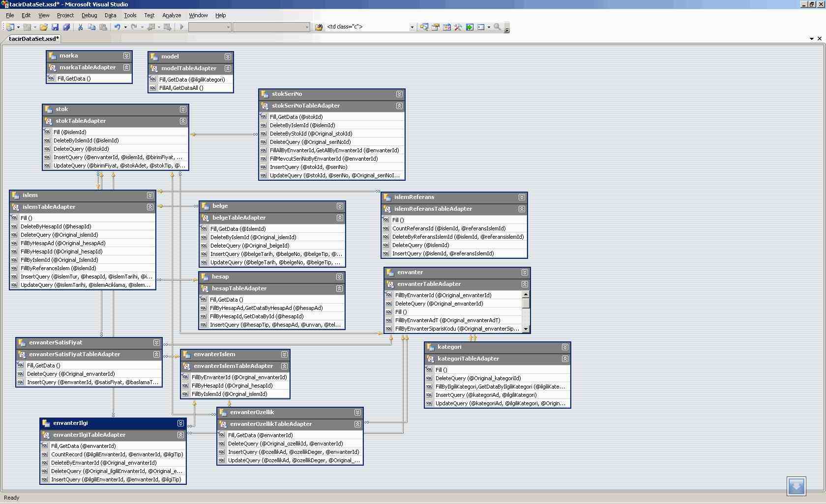The image size is (826, 504).
Task: Click the Cut scissors icon
Action: pyautogui.click(x=80, y=27)
